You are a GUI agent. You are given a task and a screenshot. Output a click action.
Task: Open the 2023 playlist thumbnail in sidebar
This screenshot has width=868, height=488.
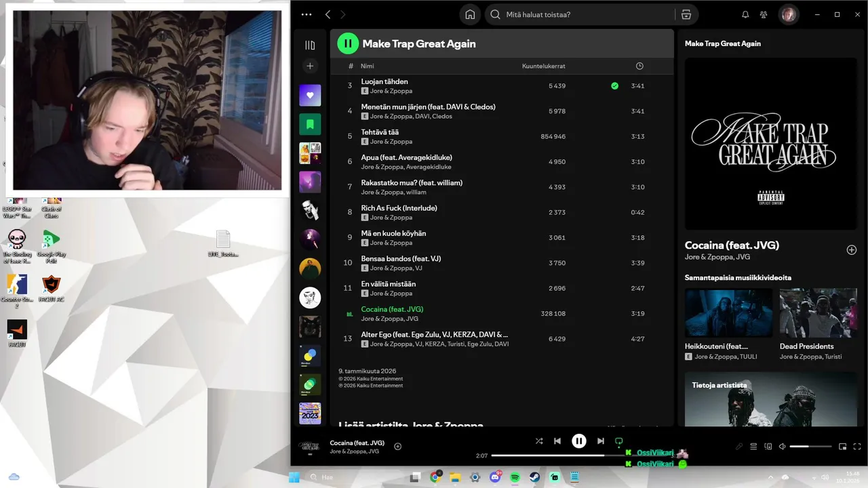310,413
